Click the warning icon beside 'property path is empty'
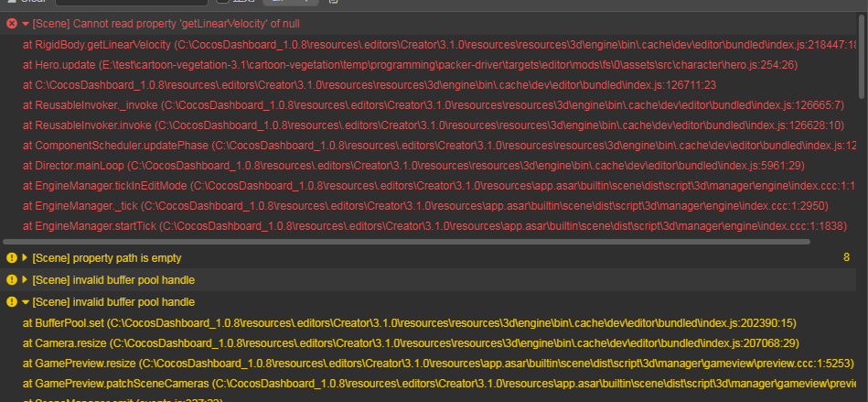Image resolution: width=868 pixels, height=402 pixels. [12, 258]
